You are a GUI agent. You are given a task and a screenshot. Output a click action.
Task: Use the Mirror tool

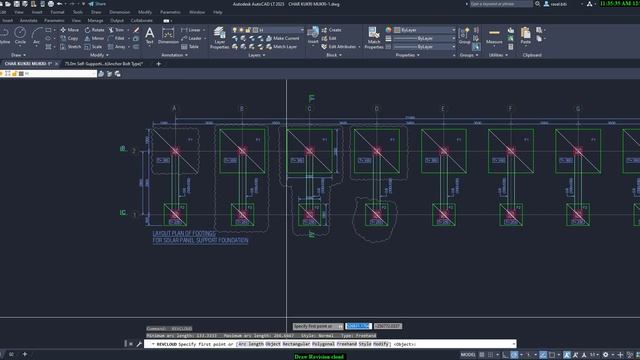point(94,38)
